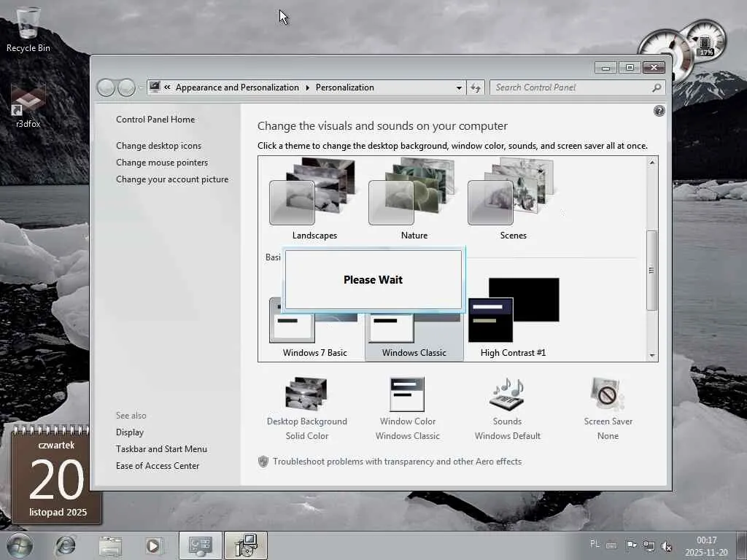Select the Scenes theme
Viewport: 747px width, 560px height.
click(513, 199)
